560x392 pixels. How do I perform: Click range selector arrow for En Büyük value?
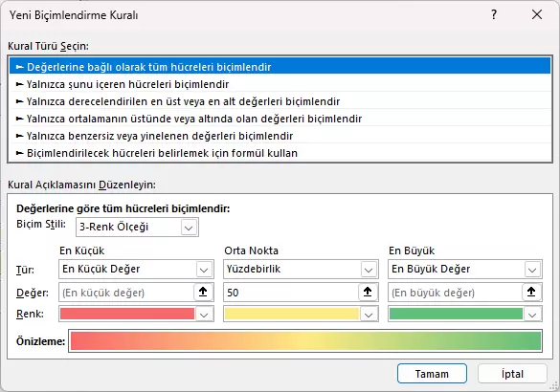click(x=532, y=293)
